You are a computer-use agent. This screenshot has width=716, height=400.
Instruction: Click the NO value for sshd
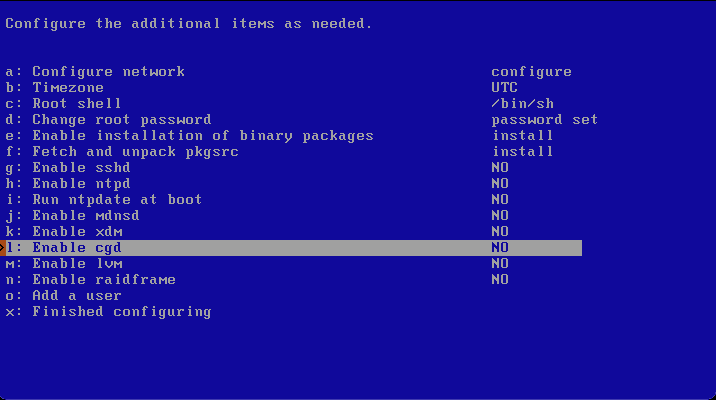[x=500, y=168]
